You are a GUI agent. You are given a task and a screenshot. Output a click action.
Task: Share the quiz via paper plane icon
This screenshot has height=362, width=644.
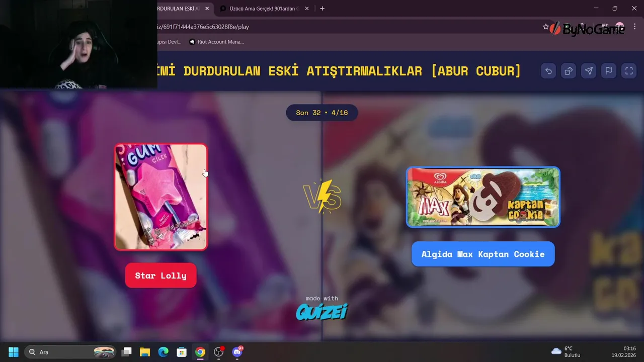point(589,71)
